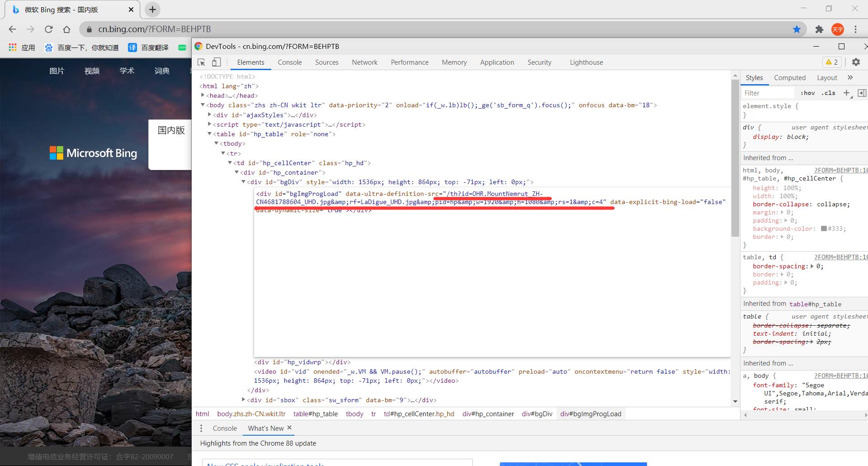Open DevTools settings gear
Image resolution: width=868 pixels, height=466 pixels.
[856, 62]
